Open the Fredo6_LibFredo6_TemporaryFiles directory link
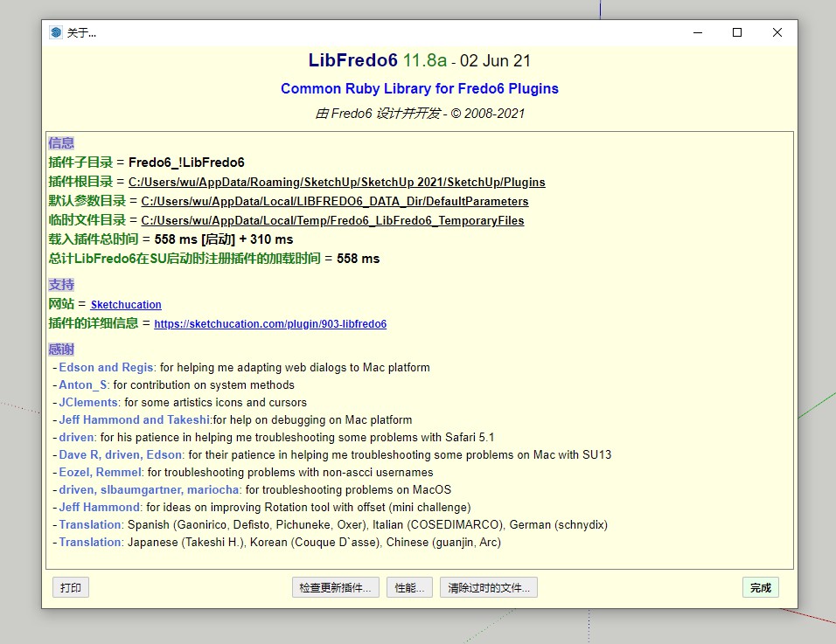This screenshot has width=836, height=644. click(332, 221)
